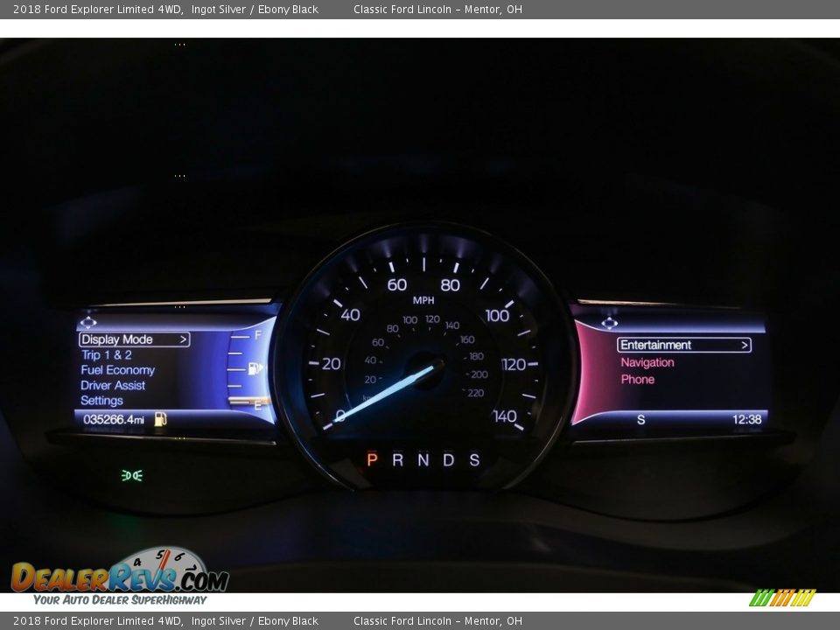
Task: Click the odometer reading 035266.4 mi
Action: tap(113, 420)
